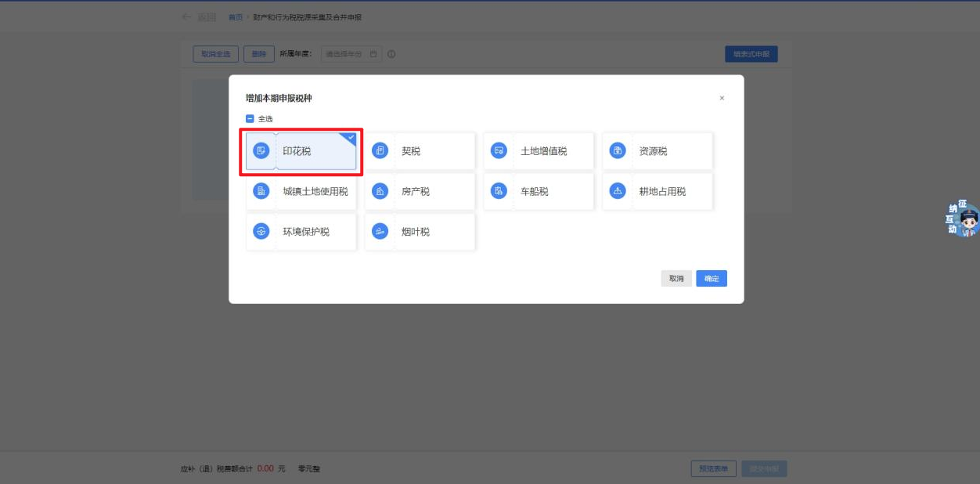The image size is (980, 484).
Task: Close the 增加本期申报税种 dialog
Action: pyautogui.click(x=722, y=99)
